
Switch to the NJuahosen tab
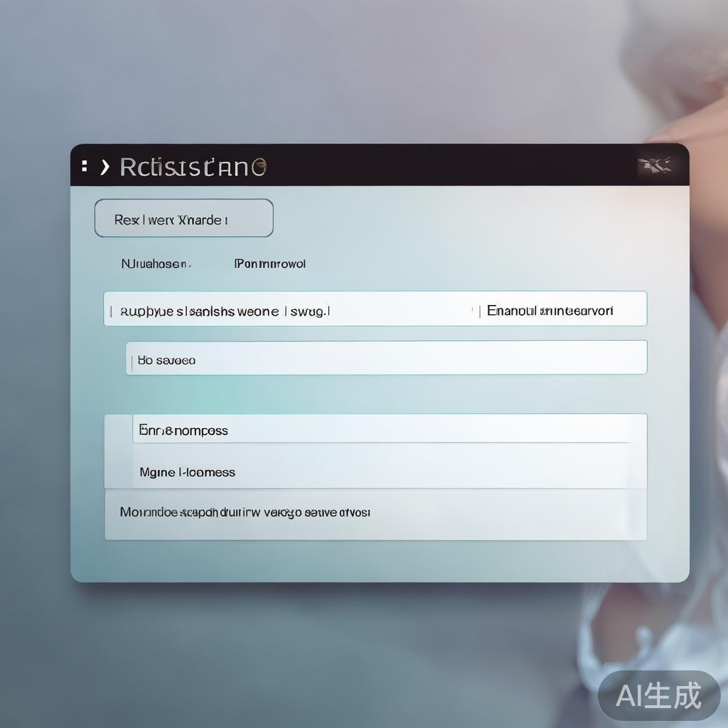coord(156,264)
